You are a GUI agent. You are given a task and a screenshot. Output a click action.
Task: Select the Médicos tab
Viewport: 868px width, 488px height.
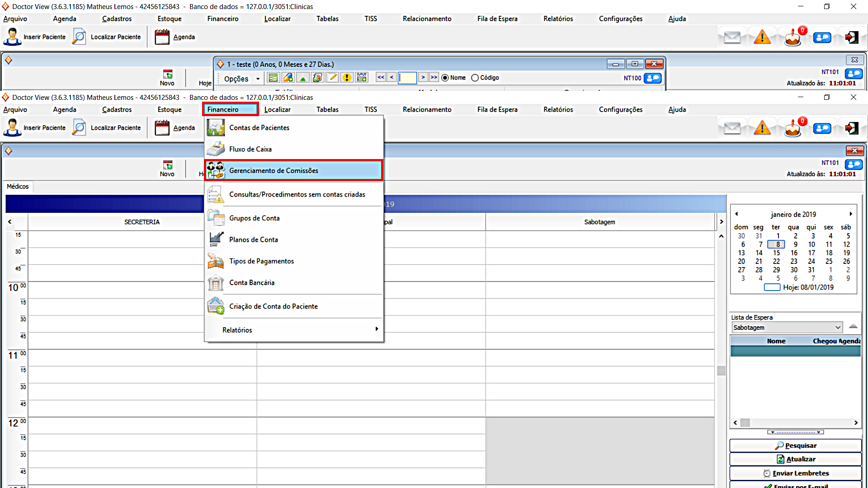[x=18, y=186]
